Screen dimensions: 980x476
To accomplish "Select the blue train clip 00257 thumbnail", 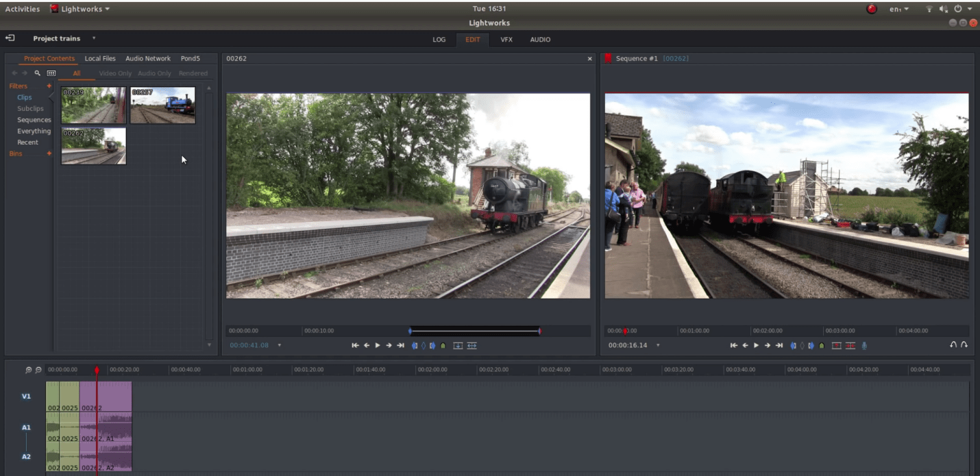I will pyautogui.click(x=162, y=105).
